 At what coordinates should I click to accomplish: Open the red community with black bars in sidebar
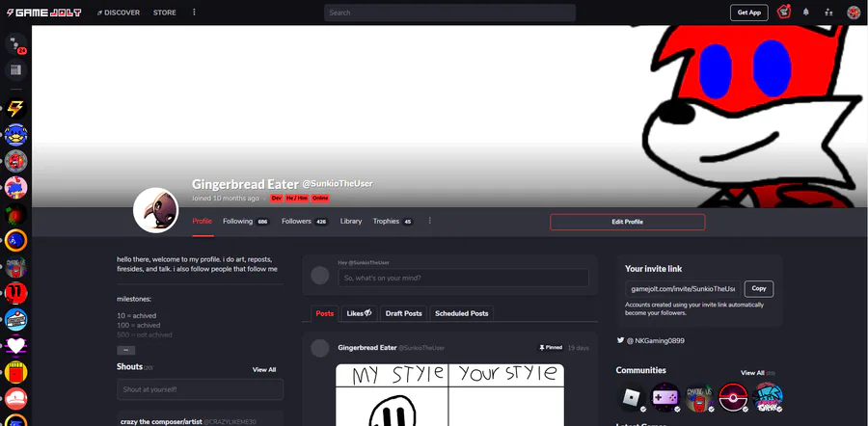point(15,293)
